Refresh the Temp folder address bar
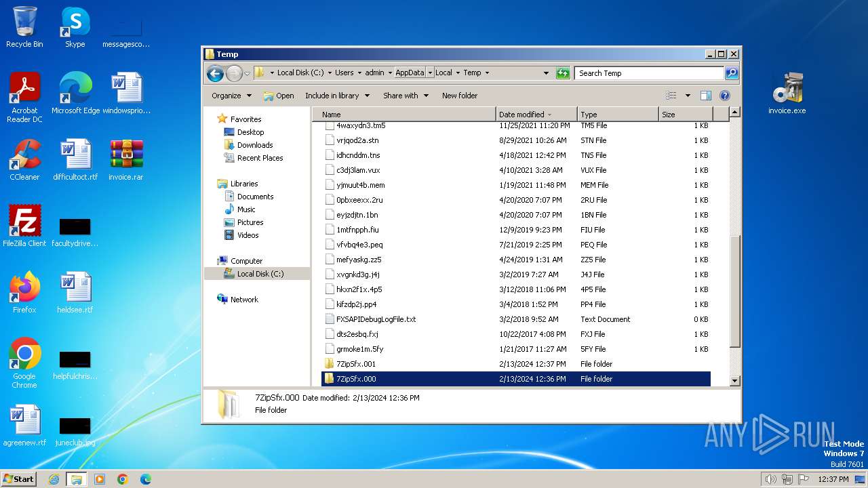 pyautogui.click(x=563, y=73)
